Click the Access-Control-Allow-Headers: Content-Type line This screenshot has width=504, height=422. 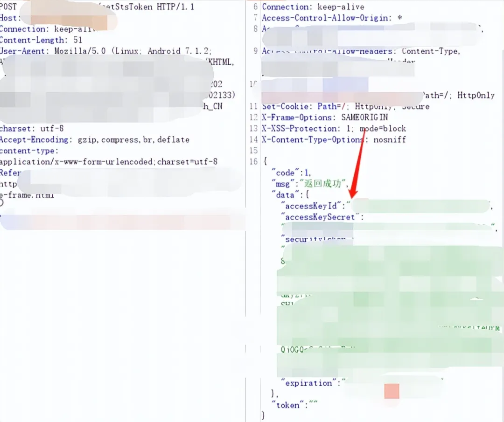(360, 51)
